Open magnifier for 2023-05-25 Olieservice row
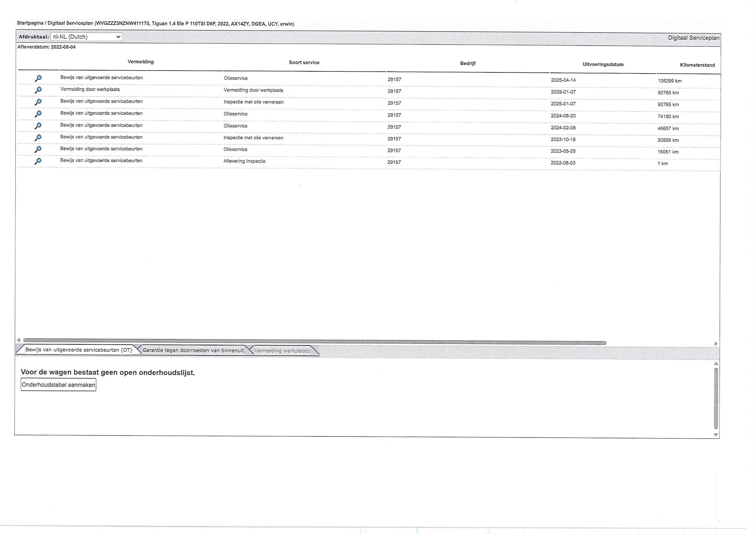 pos(38,150)
